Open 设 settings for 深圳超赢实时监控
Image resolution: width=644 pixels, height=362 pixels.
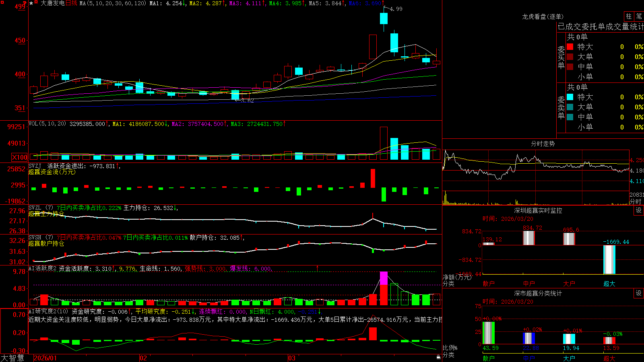click(x=638, y=210)
